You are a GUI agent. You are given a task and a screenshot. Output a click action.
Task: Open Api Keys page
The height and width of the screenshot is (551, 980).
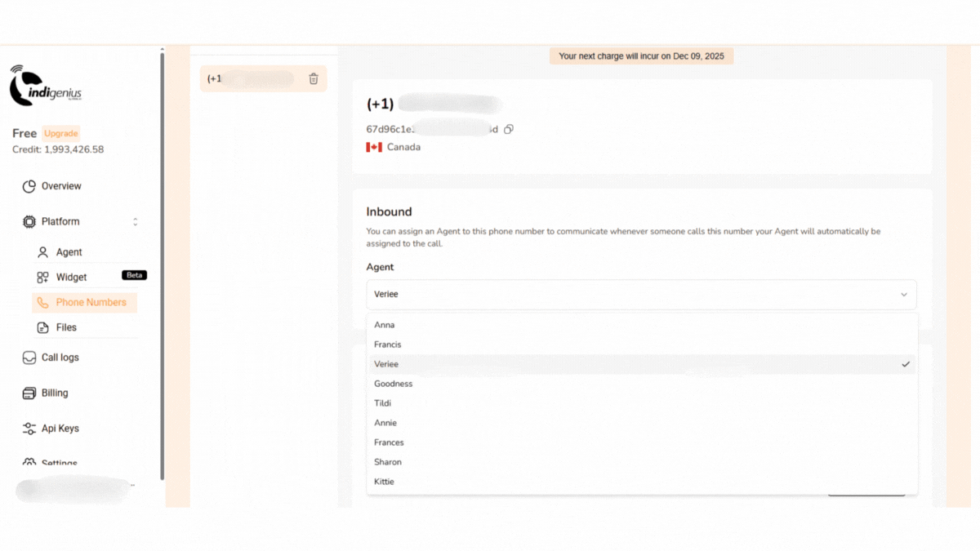(x=60, y=429)
